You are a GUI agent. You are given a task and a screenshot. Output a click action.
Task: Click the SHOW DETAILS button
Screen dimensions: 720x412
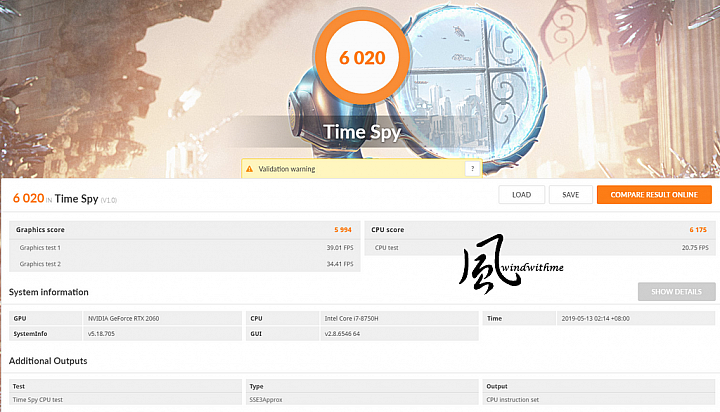click(x=676, y=292)
